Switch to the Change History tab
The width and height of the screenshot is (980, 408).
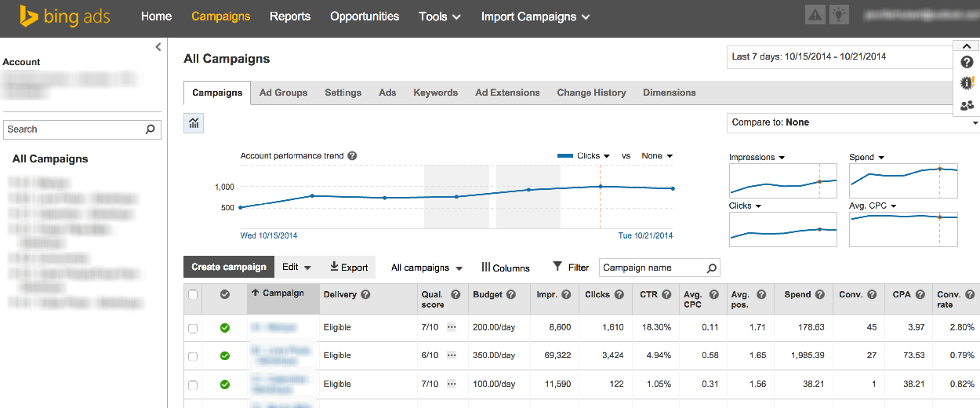(x=591, y=93)
